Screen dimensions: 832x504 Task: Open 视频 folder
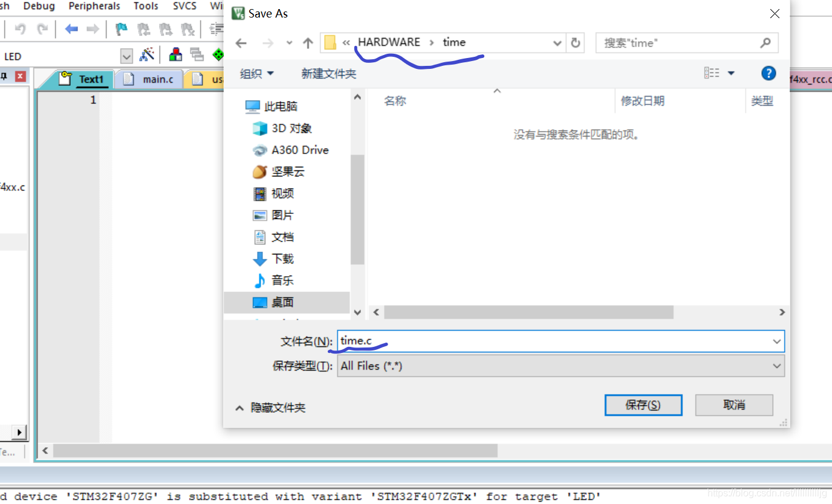[273, 193]
